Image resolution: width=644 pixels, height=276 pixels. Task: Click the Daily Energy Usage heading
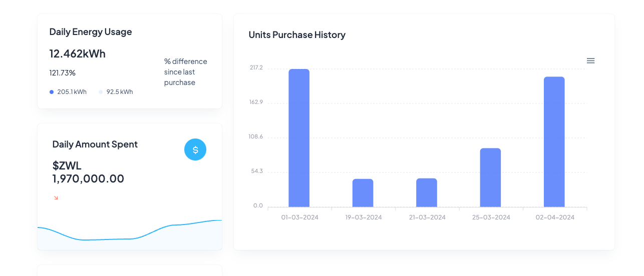[x=91, y=32]
